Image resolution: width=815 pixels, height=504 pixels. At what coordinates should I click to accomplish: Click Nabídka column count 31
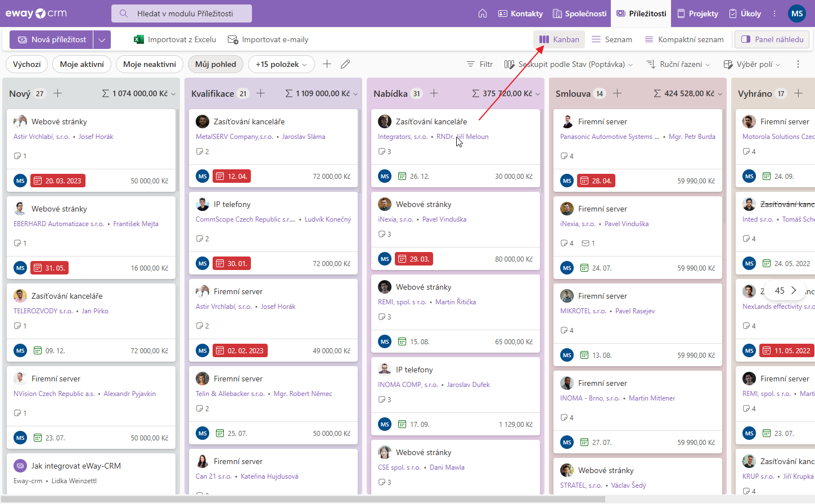416,94
